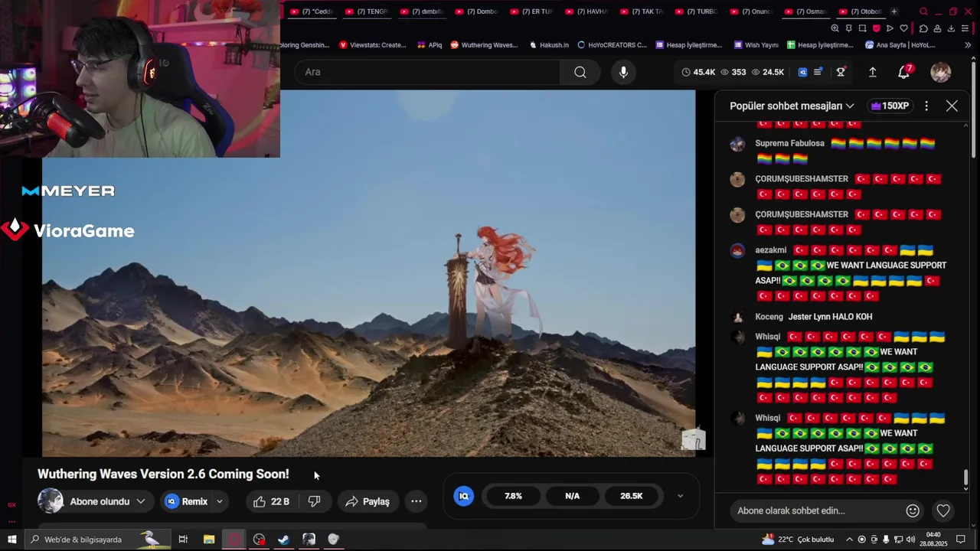980x551 pixels.
Task: Activate the voice search microphone icon
Action: tap(623, 72)
